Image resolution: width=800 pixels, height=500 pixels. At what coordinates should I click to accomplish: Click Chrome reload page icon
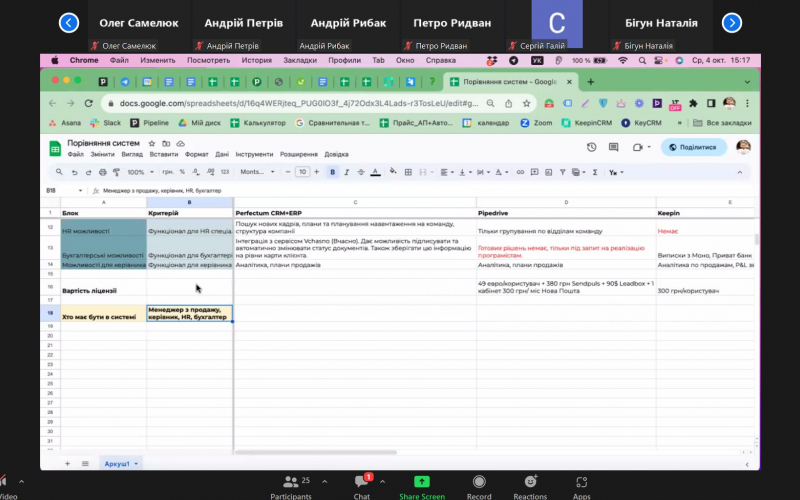pyautogui.click(x=89, y=103)
